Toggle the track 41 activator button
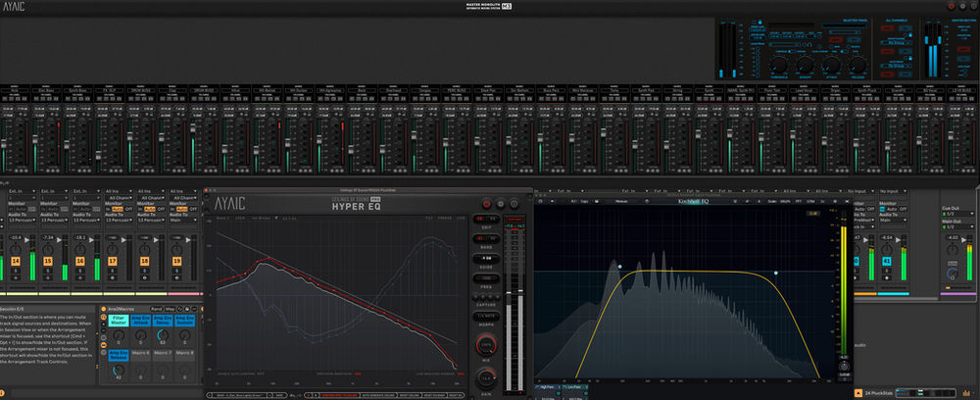 click(887, 262)
